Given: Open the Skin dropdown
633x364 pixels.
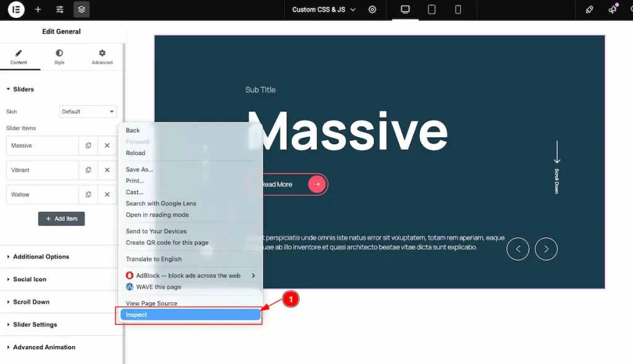Looking at the screenshot, I should (88, 112).
